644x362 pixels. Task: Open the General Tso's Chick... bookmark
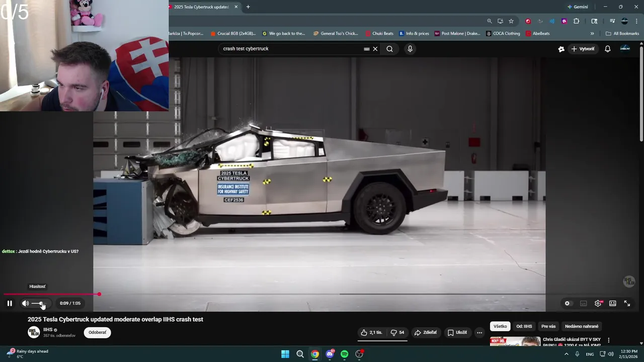(336, 34)
